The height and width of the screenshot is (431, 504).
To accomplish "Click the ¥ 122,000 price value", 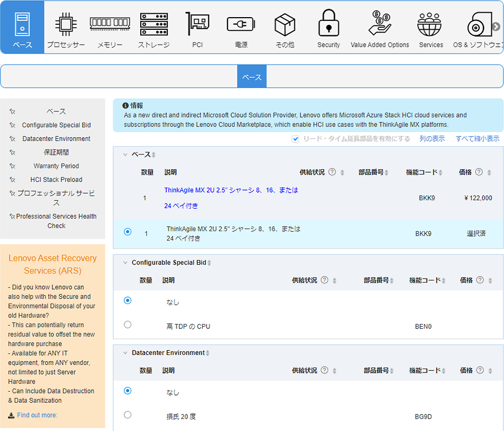I will click(478, 198).
